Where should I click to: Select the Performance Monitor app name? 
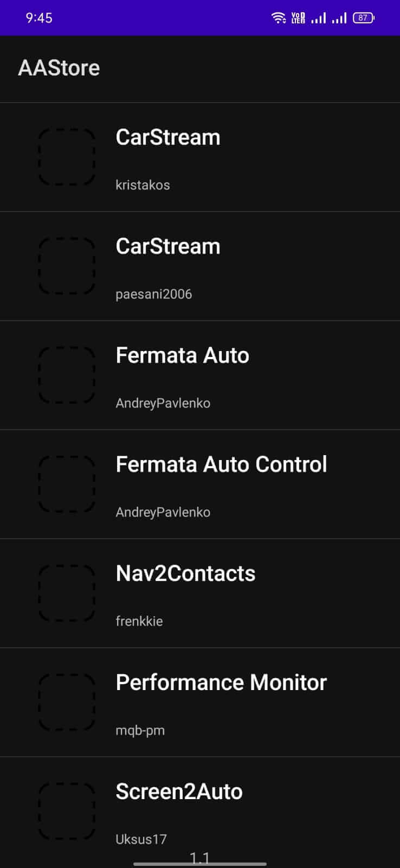221,682
